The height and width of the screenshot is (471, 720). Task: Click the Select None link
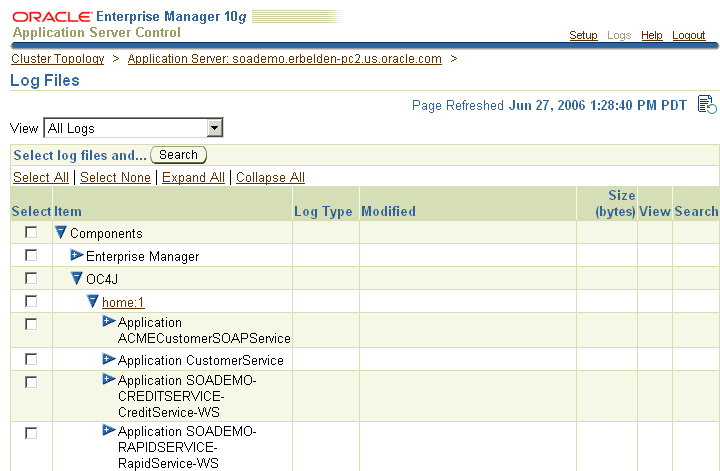(115, 177)
